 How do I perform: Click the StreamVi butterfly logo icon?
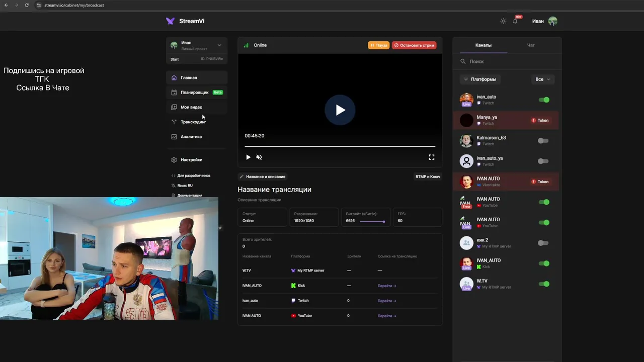click(170, 21)
